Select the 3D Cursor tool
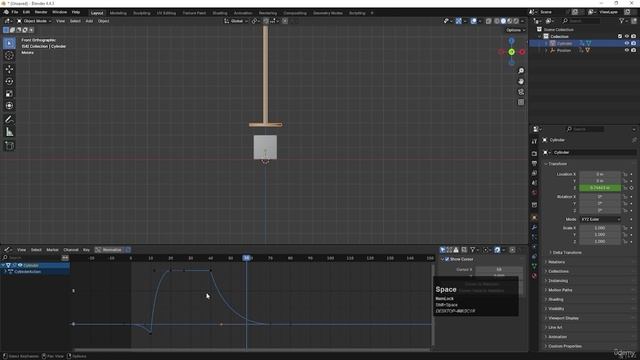Screen dimensions: 640x360 (9, 56)
